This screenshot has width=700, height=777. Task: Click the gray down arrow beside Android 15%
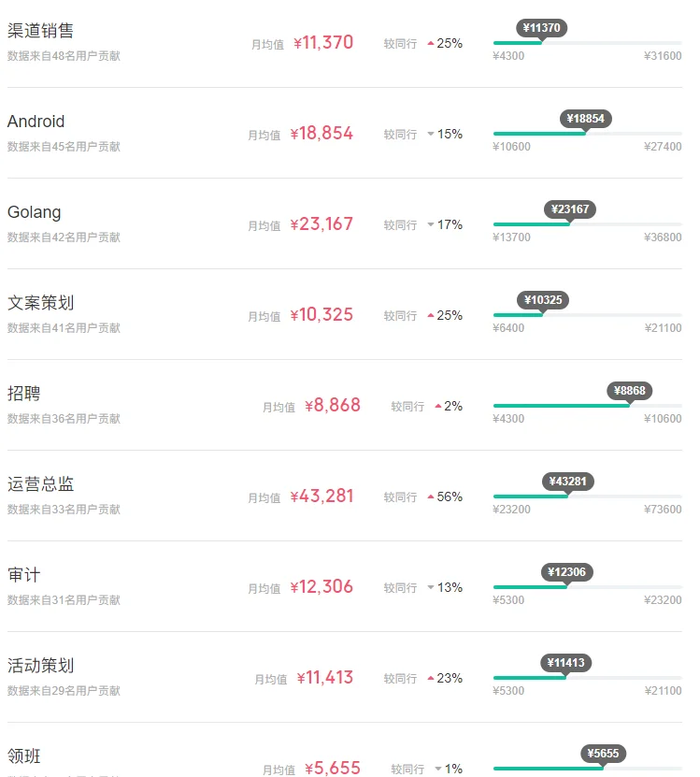click(x=431, y=134)
